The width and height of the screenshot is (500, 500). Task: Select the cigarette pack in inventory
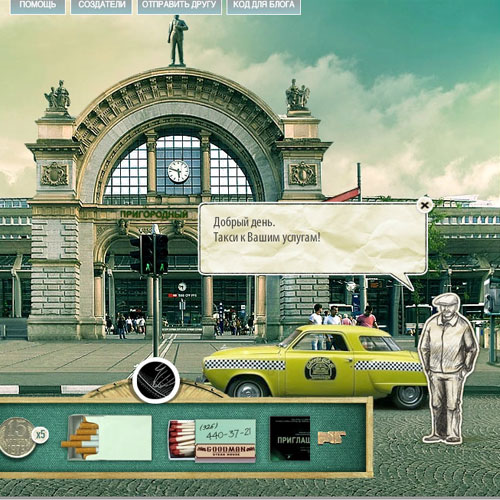[107, 437]
